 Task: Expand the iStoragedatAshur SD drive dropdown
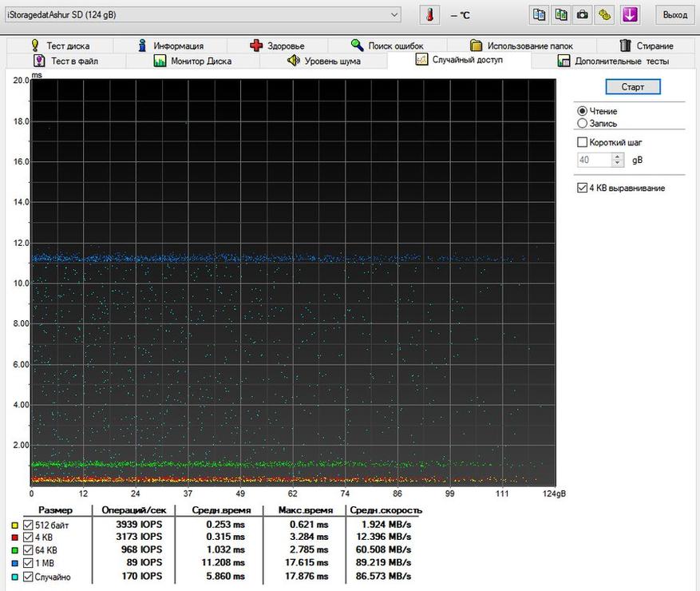tap(394, 15)
